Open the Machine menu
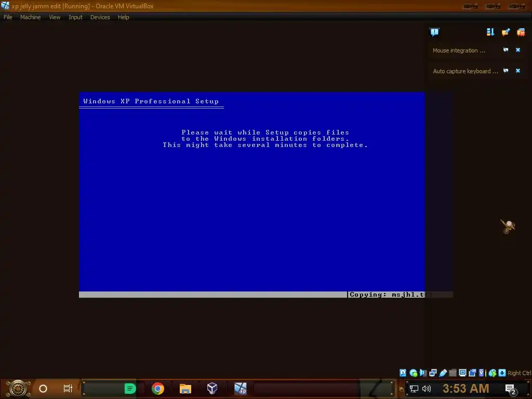Image resolution: width=532 pixels, height=399 pixels. click(x=31, y=17)
